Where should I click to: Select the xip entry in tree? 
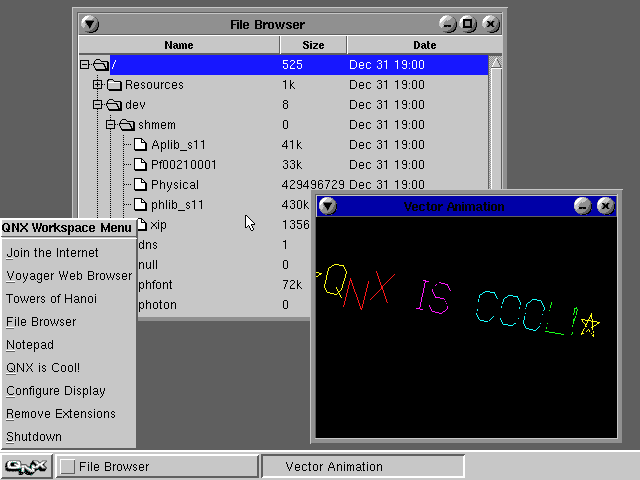point(158,225)
